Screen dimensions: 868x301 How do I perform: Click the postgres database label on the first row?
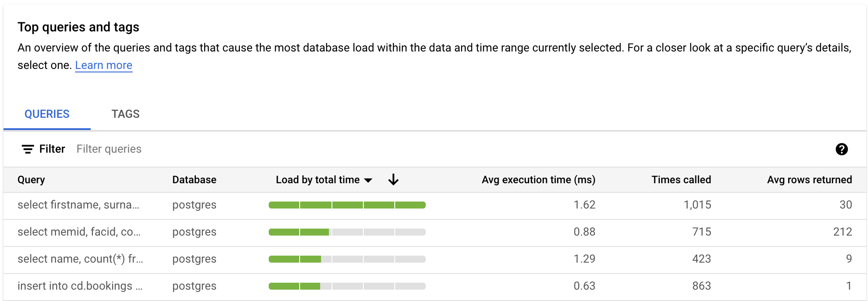(194, 205)
